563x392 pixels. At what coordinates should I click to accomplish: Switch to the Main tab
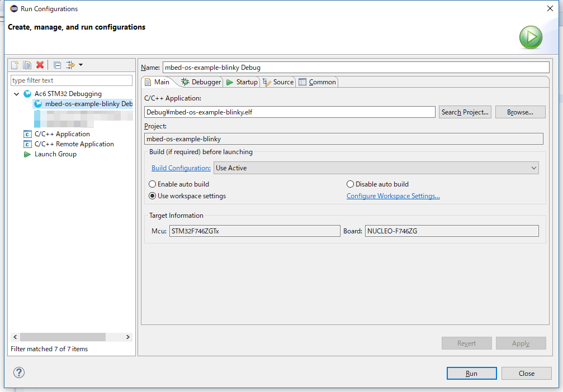(x=158, y=82)
